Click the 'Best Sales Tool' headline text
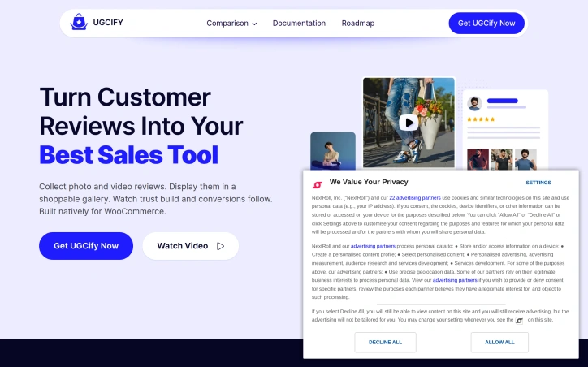Screen dimensions: 588x367 pyautogui.click(x=128, y=155)
